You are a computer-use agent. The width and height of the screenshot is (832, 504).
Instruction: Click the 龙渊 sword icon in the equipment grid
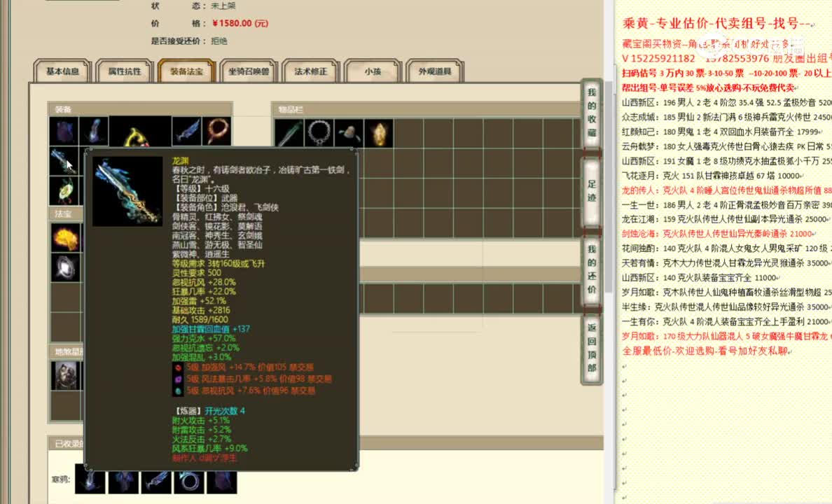(x=64, y=161)
